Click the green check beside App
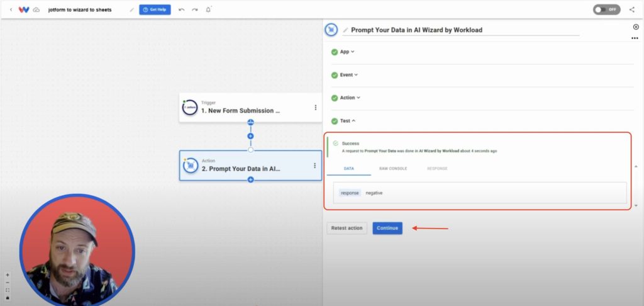The height and width of the screenshot is (306, 644). [335, 52]
